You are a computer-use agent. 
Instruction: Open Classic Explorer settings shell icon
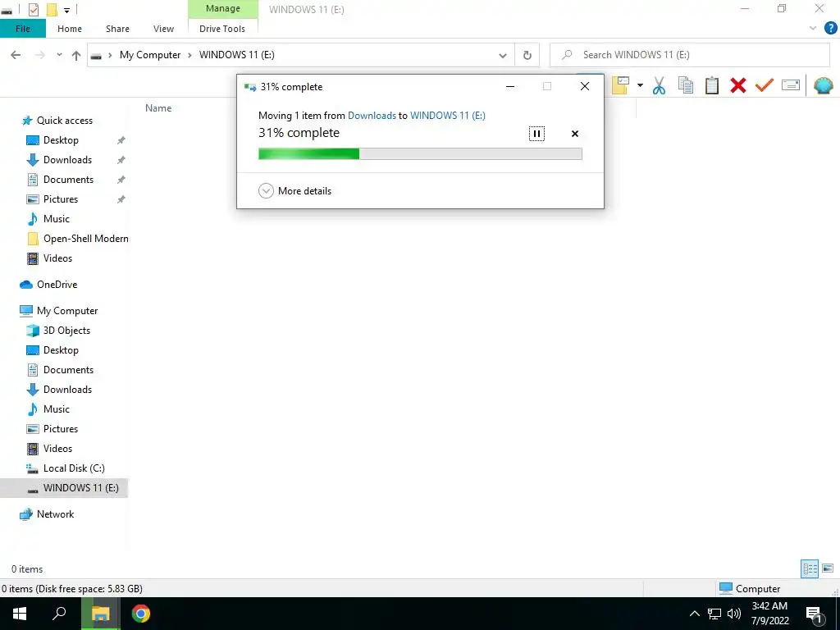coord(823,85)
